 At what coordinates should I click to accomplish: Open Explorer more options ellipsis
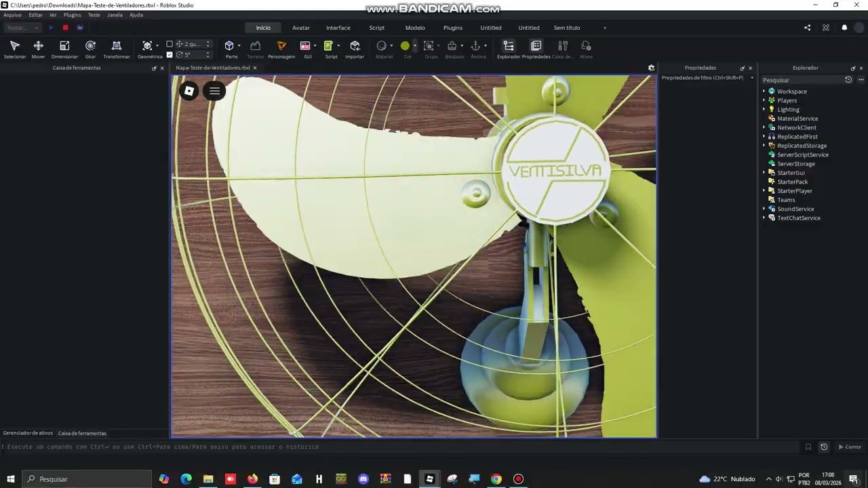coord(861,80)
